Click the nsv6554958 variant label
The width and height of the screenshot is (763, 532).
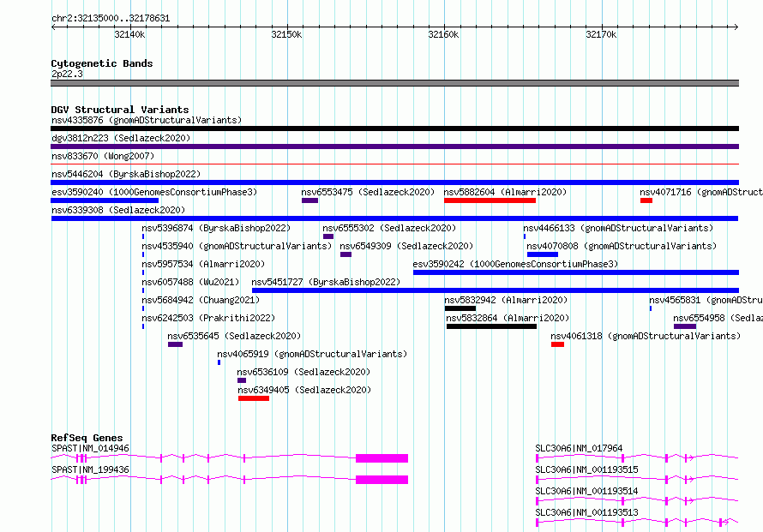coord(718,318)
